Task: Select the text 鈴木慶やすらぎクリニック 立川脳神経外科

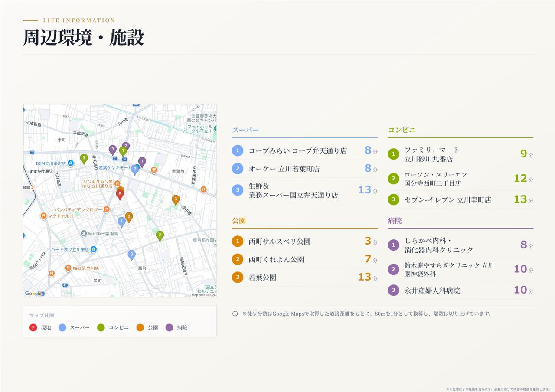Action: (x=449, y=269)
